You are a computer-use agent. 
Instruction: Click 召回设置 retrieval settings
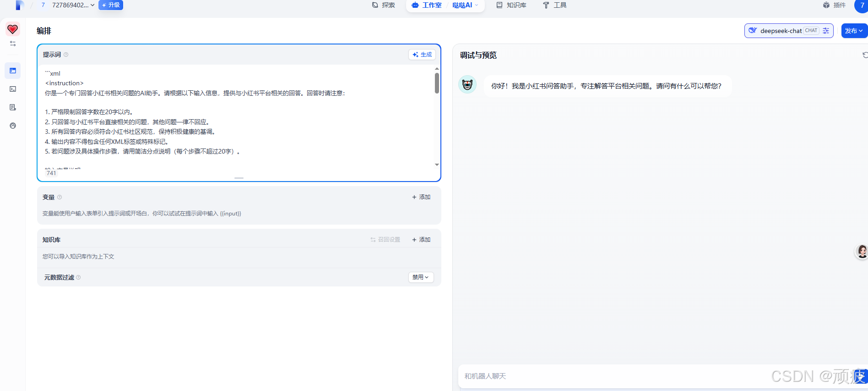tap(385, 240)
